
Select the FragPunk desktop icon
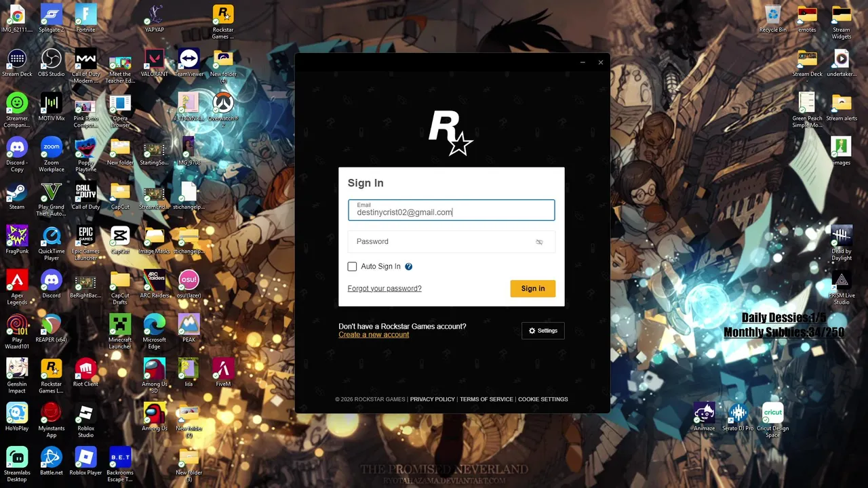[17, 240]
